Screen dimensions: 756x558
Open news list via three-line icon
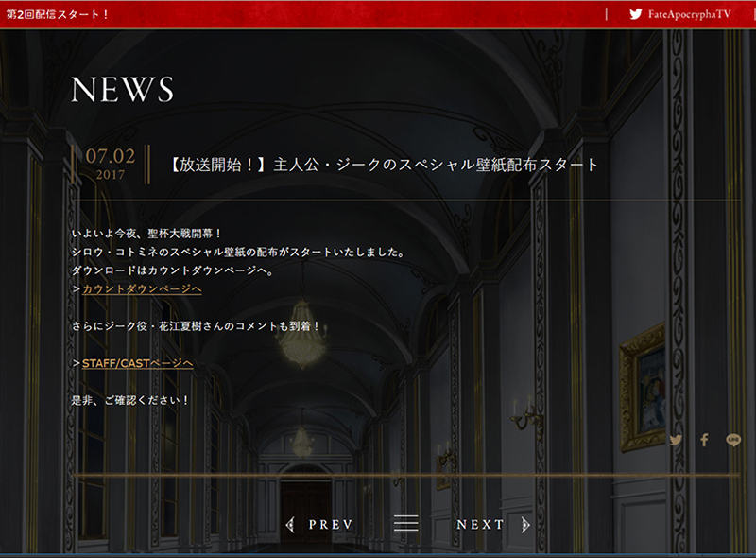[x=406, y=524]
